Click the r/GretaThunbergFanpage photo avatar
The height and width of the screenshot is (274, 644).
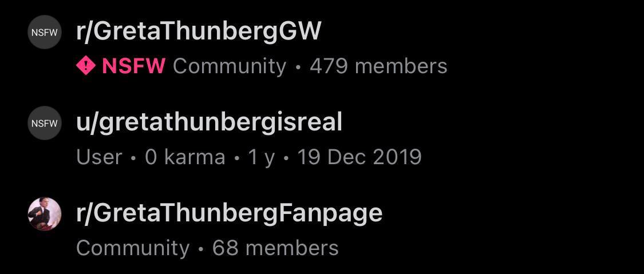44,214
